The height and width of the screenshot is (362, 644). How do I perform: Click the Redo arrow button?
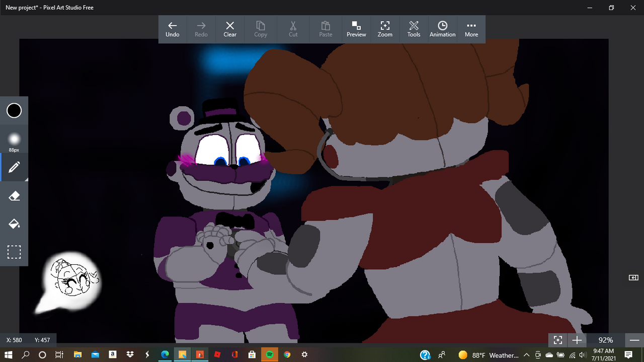[x=201, y=29]
